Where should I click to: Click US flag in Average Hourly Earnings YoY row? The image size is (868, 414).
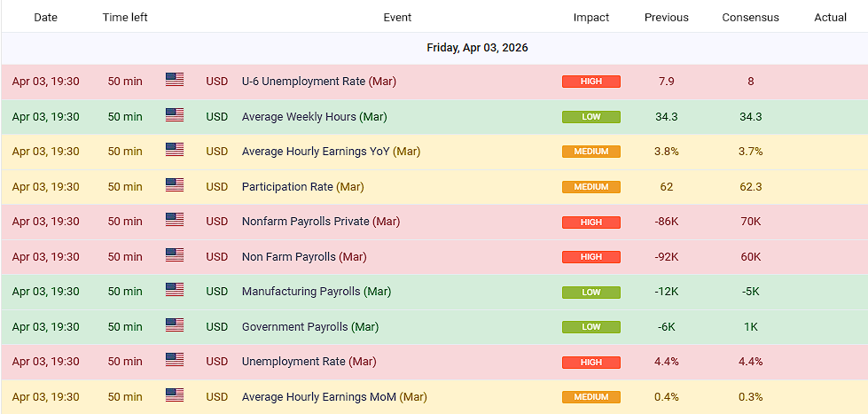pos(175,150)
